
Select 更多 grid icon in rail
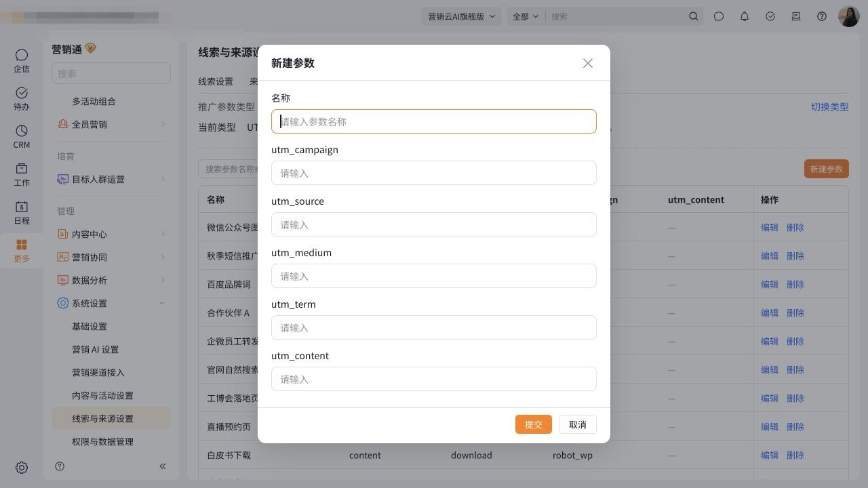pyautogui.click(x=22, y=250)
